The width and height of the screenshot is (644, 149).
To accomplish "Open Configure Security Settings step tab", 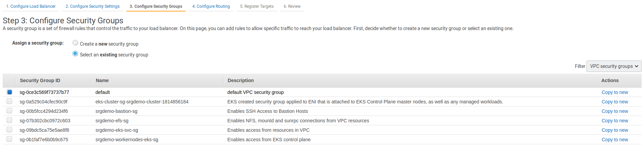I will [92, 6].
